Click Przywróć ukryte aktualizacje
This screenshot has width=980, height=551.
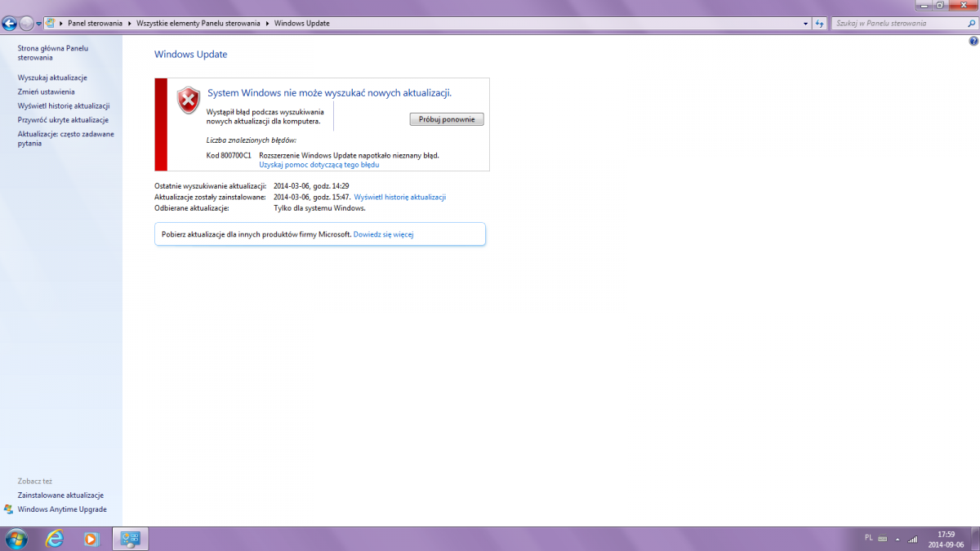(x=63, y=119)
